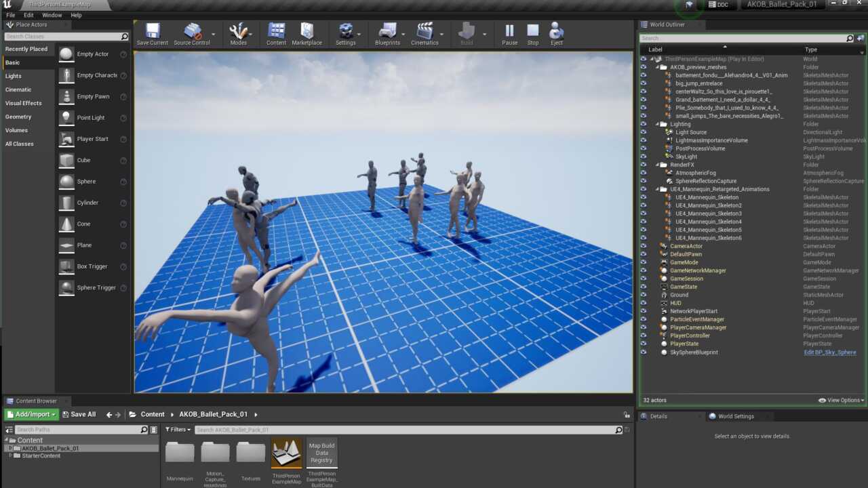Click the Add/Import button

click(32, 414)
